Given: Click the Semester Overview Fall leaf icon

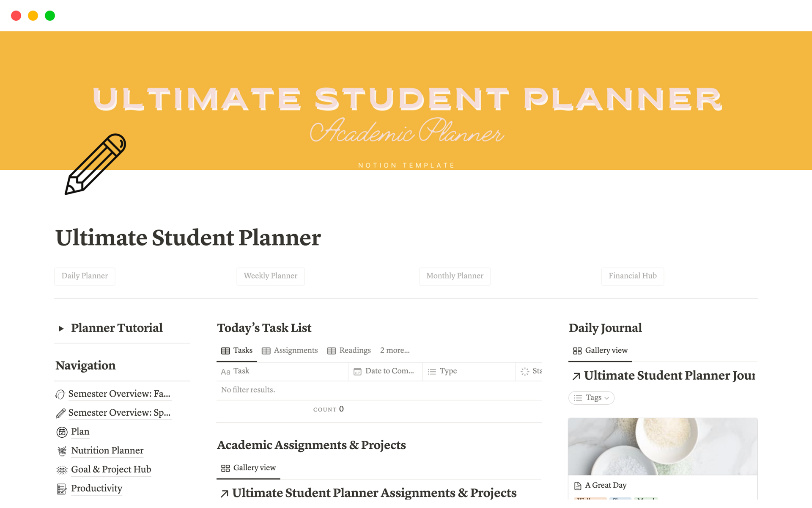Looking at the screenshot, I should [x=60, y=395].
